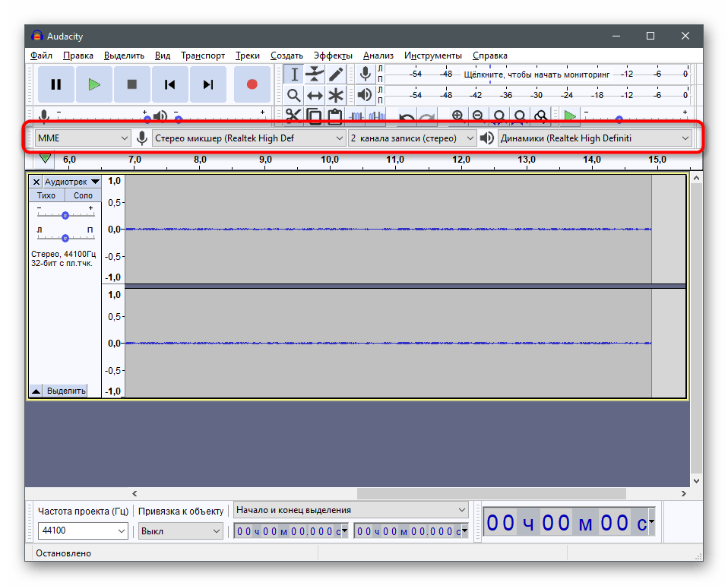Click the Copy icon in edit toolbar
Viewport: 728px width, 586px height.
coord(315,116)
